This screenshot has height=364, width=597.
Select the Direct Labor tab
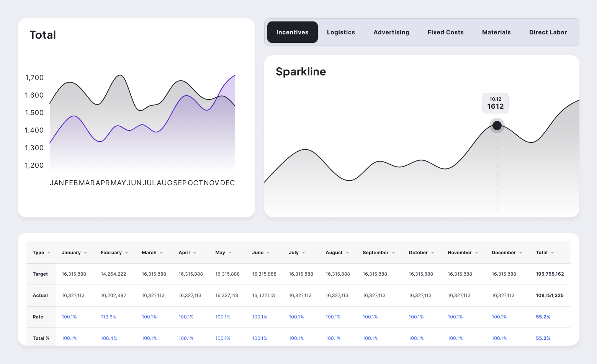[x=548, y=32]
